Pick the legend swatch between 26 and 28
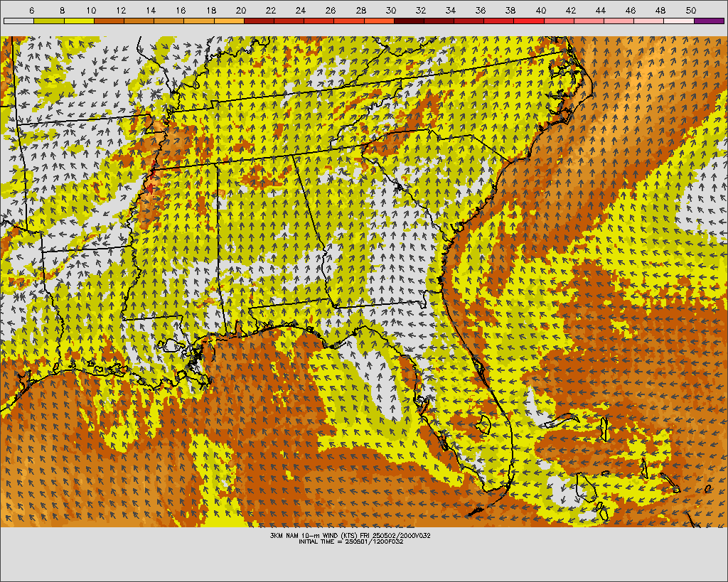 tap(349, 21)
